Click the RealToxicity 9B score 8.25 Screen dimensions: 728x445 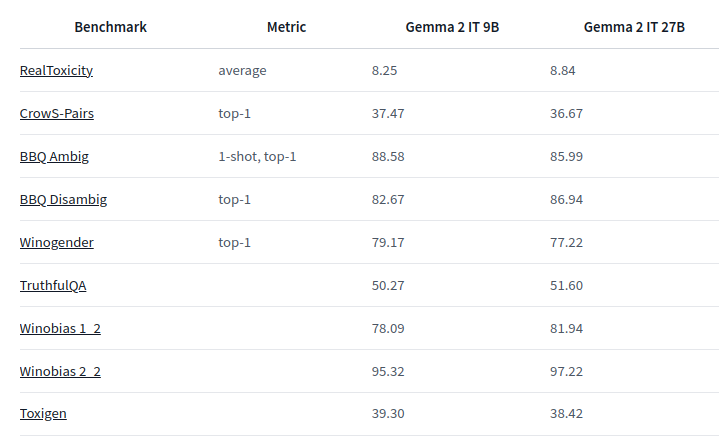coord(384,71)
